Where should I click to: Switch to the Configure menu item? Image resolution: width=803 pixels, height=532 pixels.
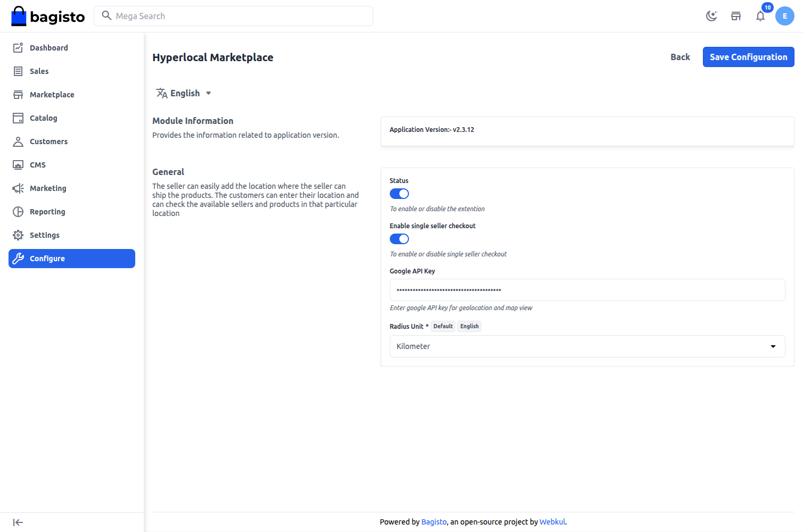tap(48, 259)
